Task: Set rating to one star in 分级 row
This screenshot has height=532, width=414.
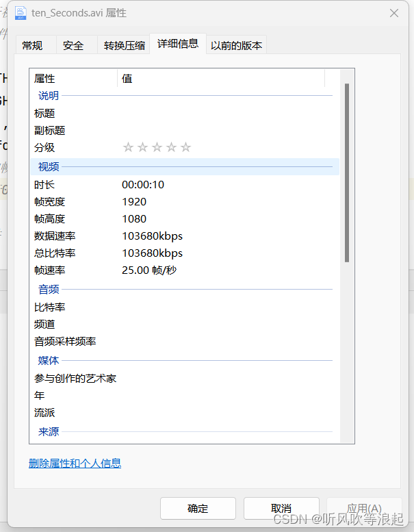Action: [x=128, y=147]
